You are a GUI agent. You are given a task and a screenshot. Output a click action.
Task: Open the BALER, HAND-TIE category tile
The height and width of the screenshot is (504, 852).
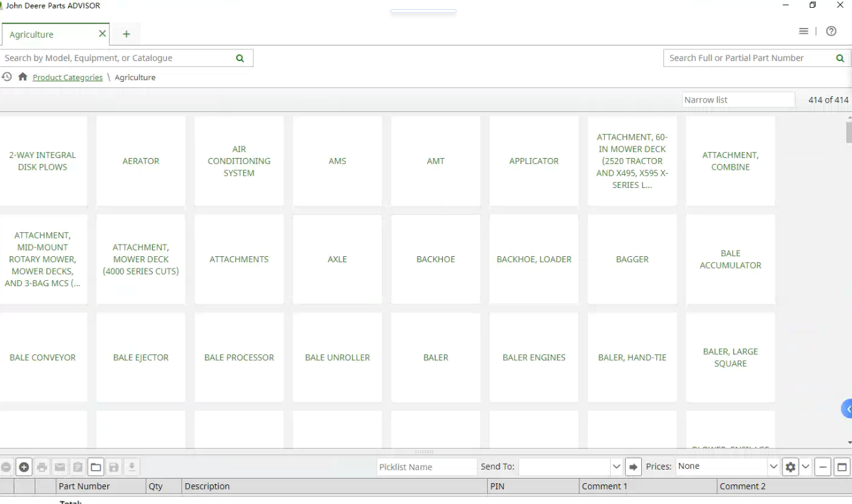[x=632, y=357]
